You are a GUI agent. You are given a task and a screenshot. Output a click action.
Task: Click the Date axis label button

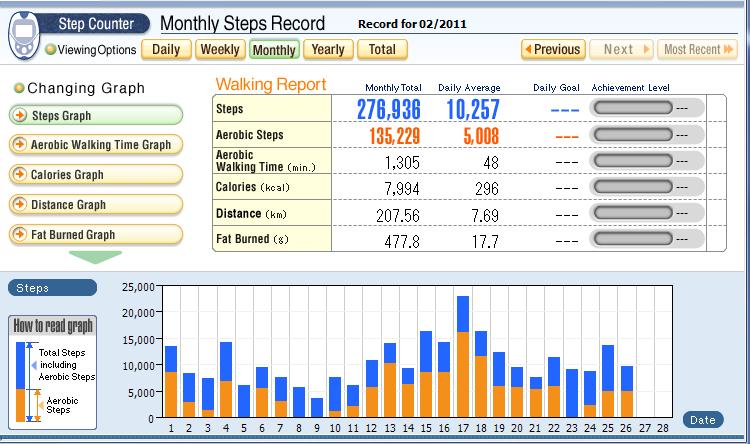click(702, 420)
